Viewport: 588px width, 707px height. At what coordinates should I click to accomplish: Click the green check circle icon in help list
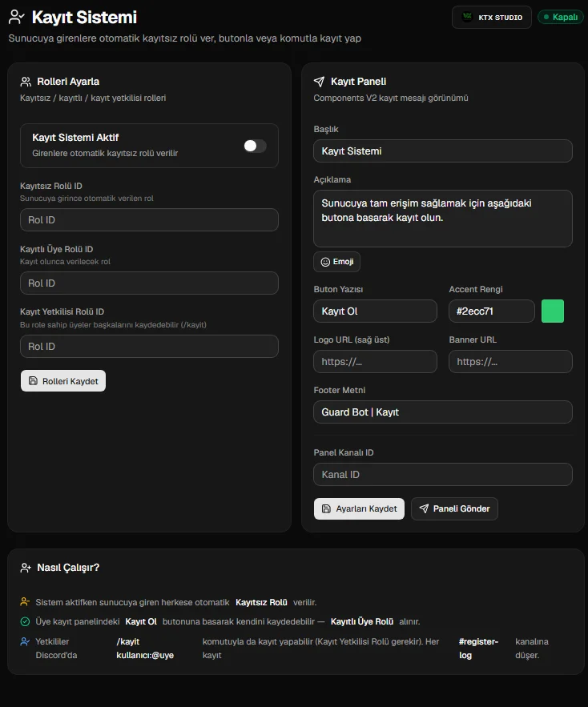point(26,621)
